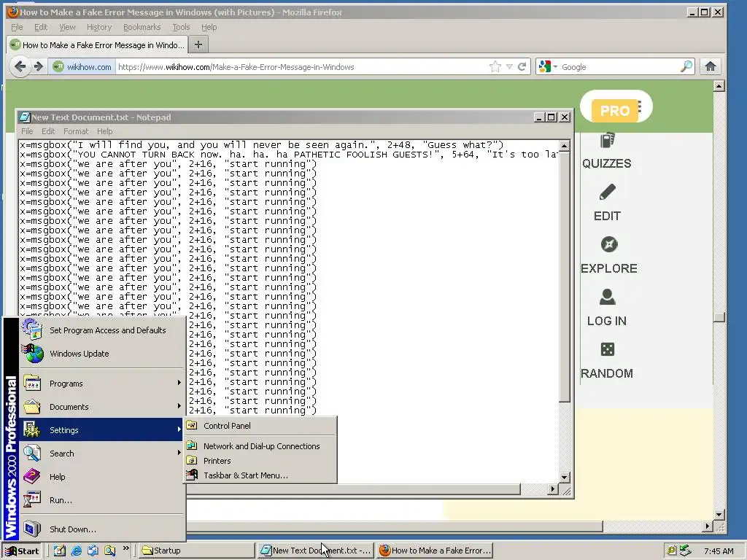Click Notepad horizontal scroll right arrow

[553, 489]
